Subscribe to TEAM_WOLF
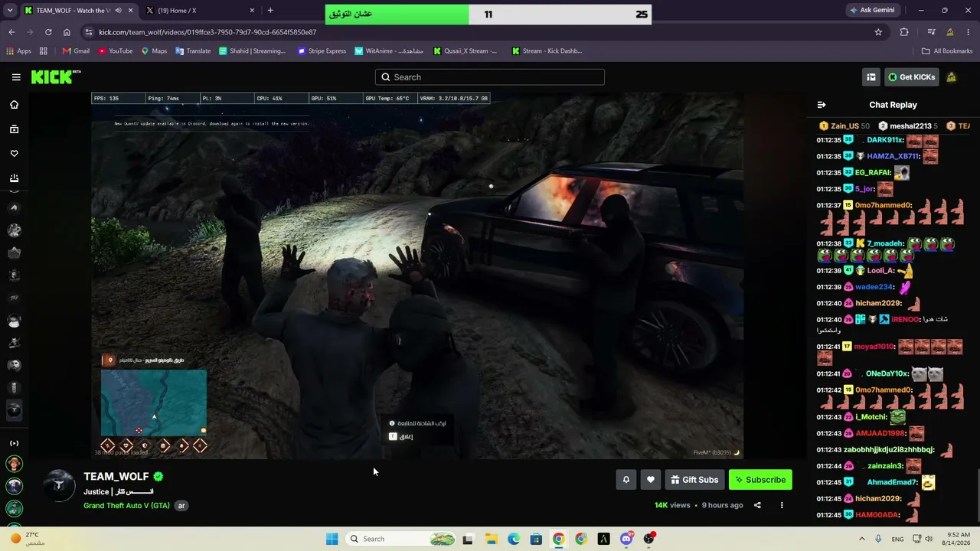 pyautogui.click(x=760, y=480)
